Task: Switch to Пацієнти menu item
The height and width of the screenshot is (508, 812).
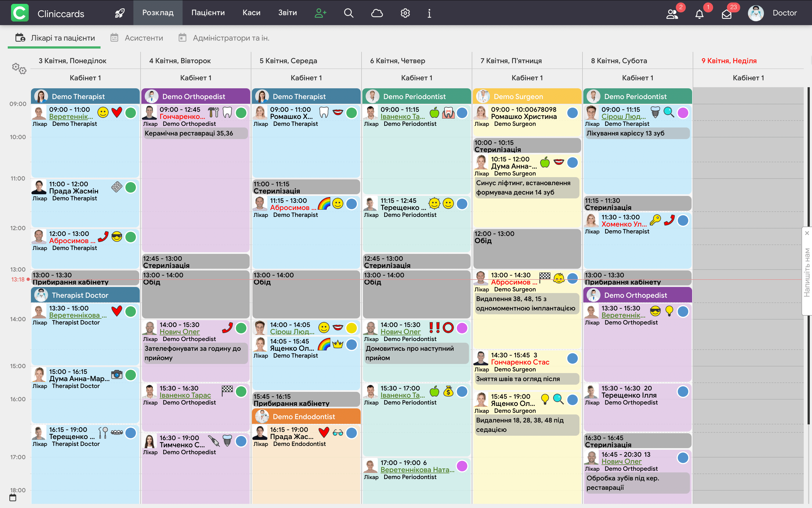Action: click(208, 13)
